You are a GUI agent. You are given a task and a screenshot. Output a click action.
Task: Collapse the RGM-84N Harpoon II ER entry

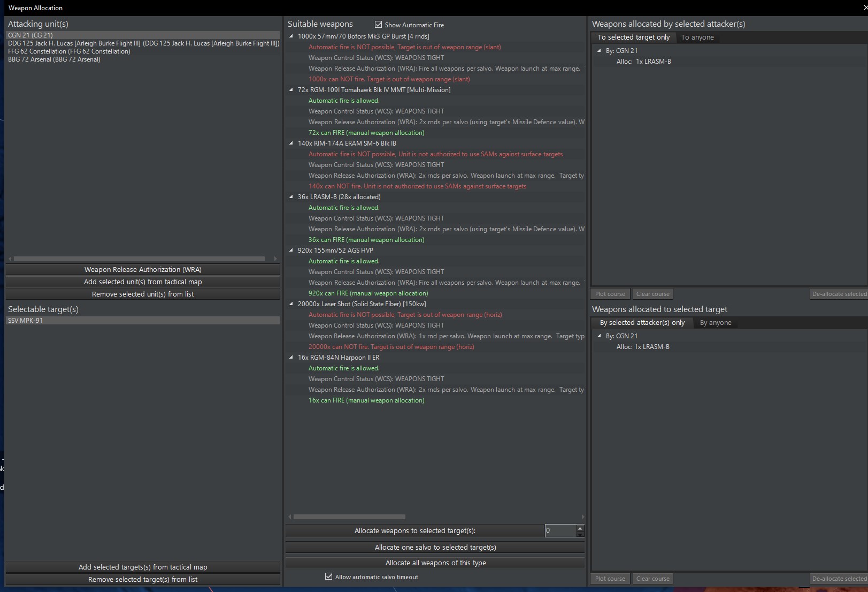pyautogui.click(x=291, y=358)
